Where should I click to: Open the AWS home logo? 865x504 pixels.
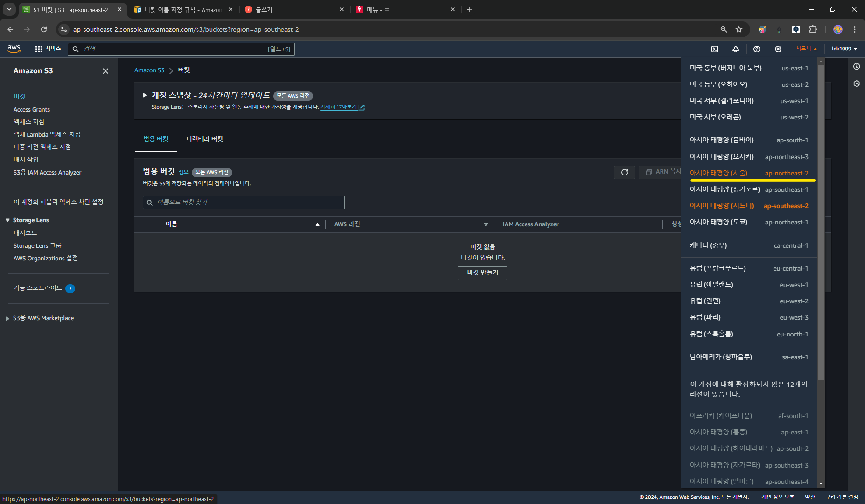[14, 49]
